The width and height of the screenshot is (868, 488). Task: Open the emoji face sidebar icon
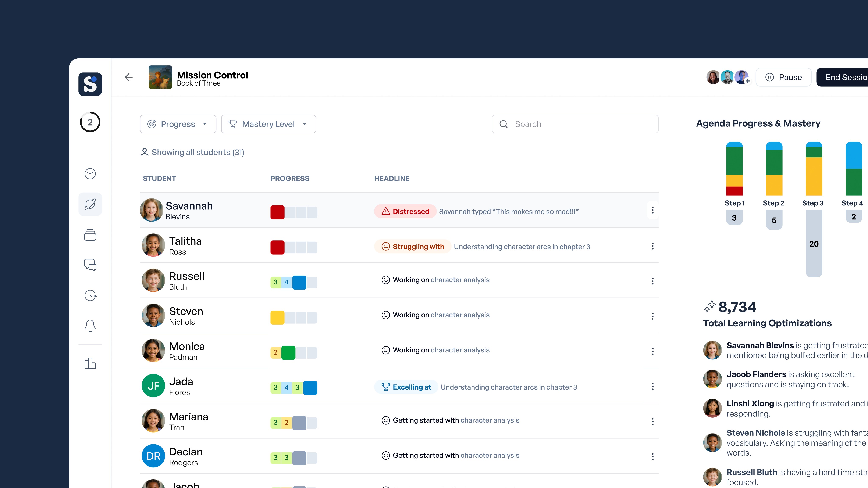click(x=90, y=173)
